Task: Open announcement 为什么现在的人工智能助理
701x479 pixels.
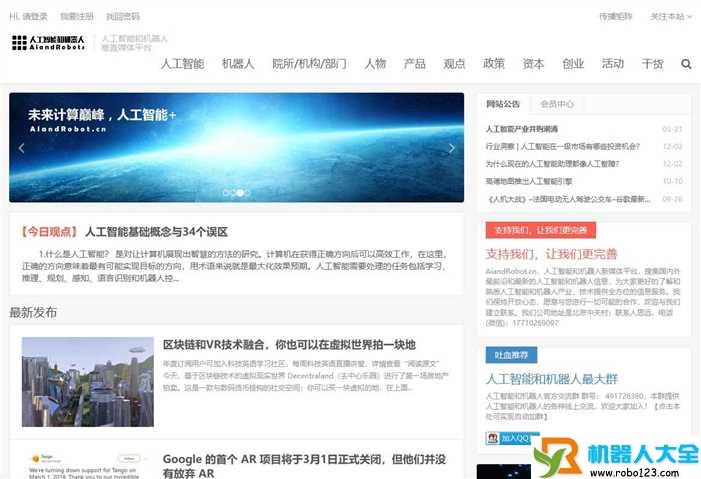Action: point(552,164)
